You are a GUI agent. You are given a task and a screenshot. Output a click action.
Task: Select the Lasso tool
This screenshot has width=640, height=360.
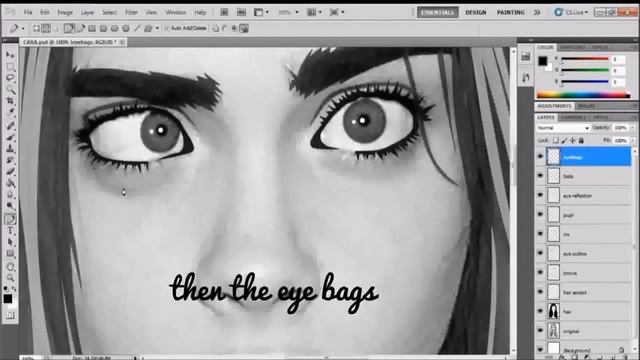coord(10,78)
